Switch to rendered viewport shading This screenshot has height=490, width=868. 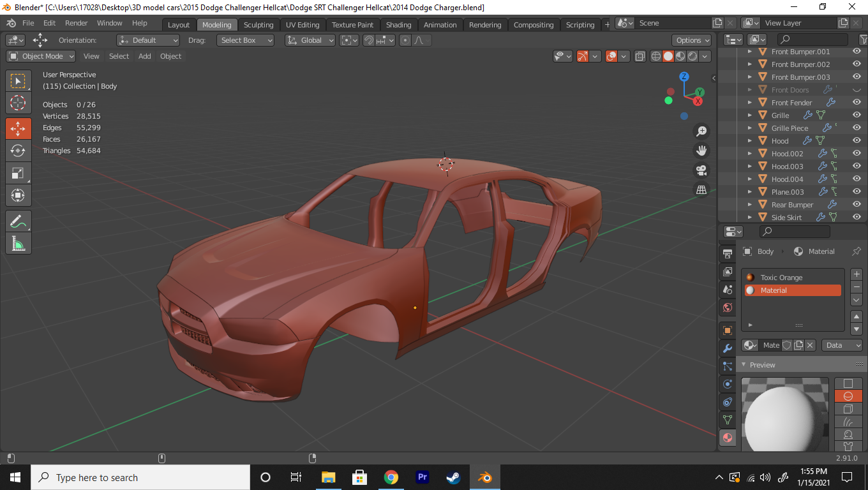point(692,56)
